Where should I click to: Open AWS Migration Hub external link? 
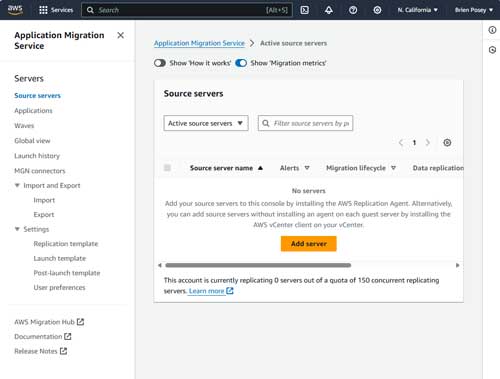[x=49, y=322]
